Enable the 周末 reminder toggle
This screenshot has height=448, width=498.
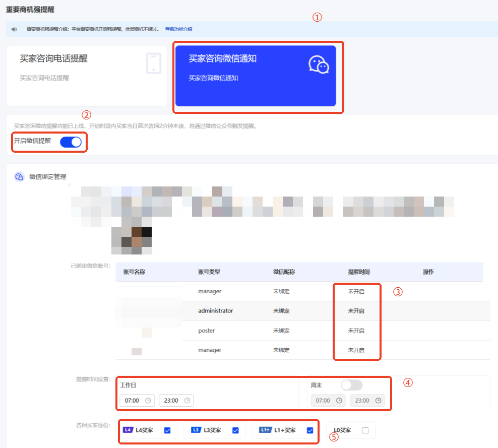click(351, 385)
